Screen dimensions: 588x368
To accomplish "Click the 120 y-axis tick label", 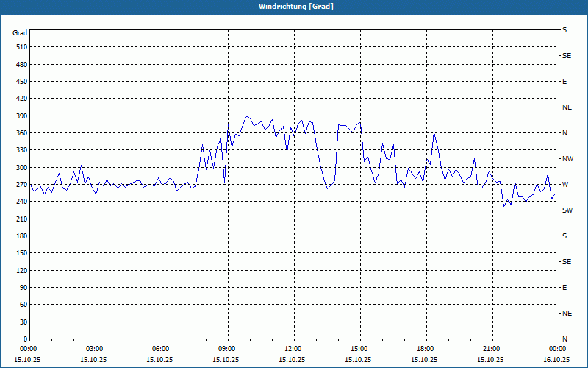I will (21, 270).
